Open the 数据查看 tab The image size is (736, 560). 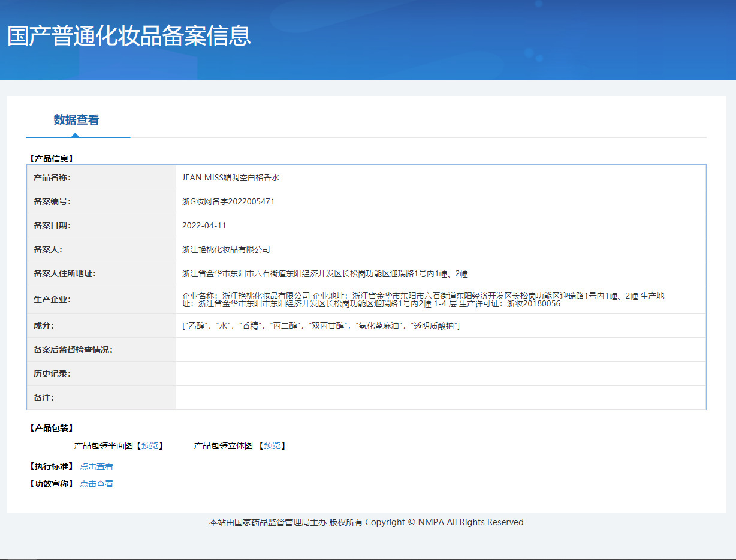pyautogui.click(x=76, y=120)
